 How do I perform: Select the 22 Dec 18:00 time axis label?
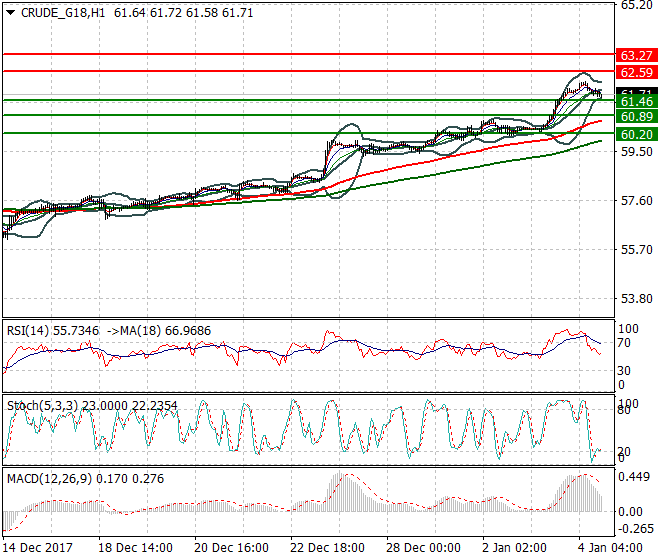(x=327, y=548)
